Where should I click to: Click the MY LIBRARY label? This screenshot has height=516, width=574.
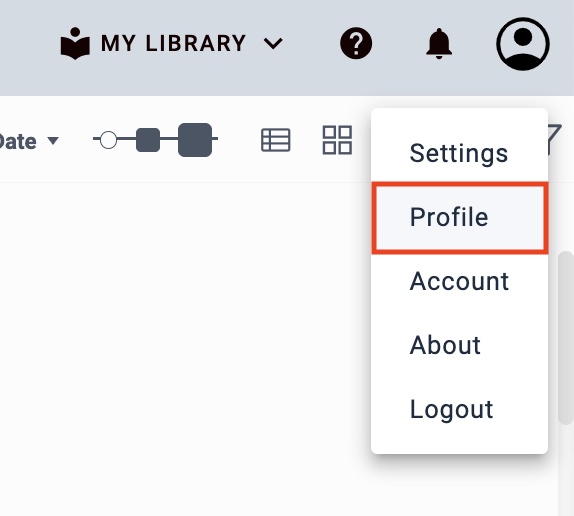[173, 43]
